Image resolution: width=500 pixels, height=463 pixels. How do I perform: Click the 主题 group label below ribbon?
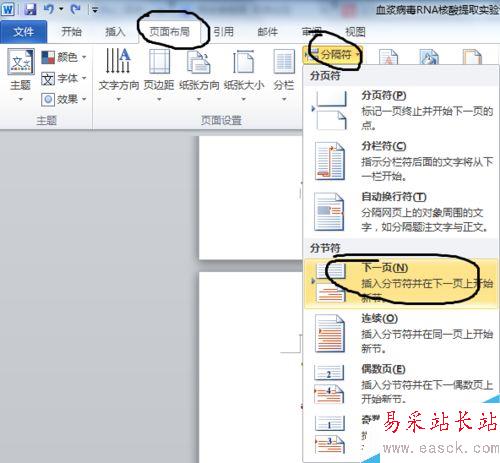click(46, 120)
